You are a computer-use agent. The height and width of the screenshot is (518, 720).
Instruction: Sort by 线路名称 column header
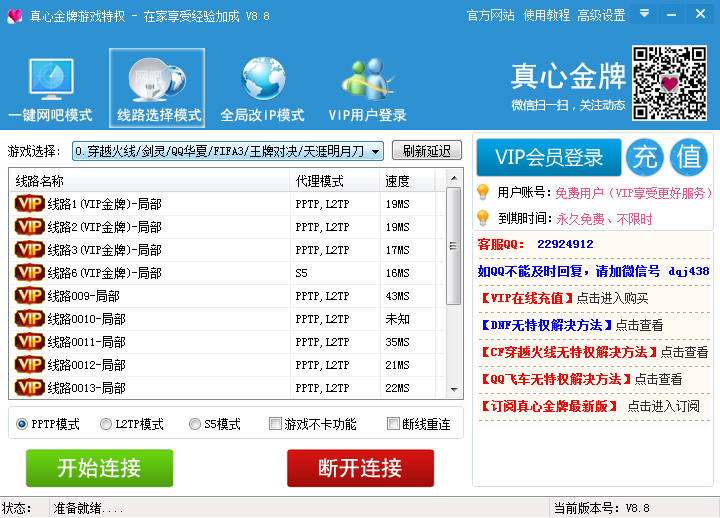pyautogui.click(x=150, y=181)
